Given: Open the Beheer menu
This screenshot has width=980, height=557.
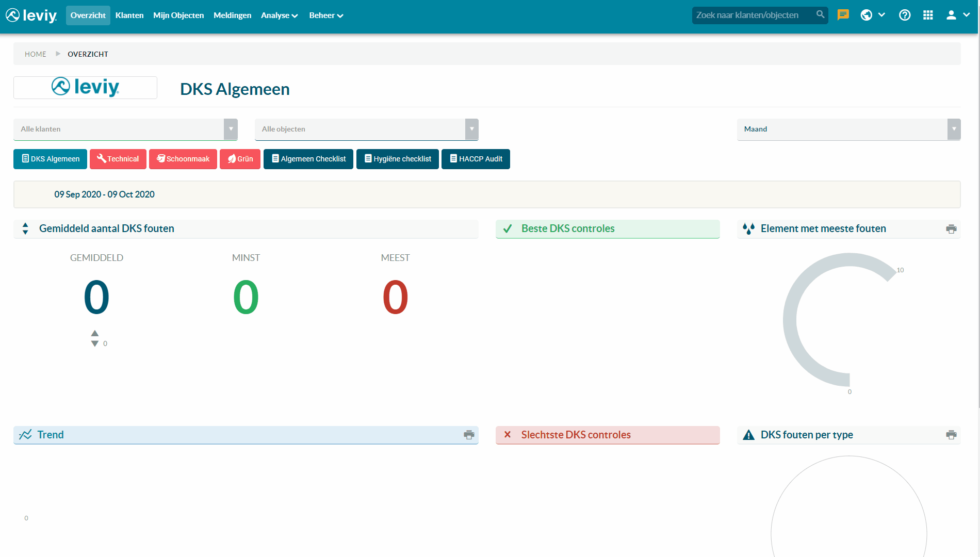Looking at the screenshot, I should [x=326, y=15].
